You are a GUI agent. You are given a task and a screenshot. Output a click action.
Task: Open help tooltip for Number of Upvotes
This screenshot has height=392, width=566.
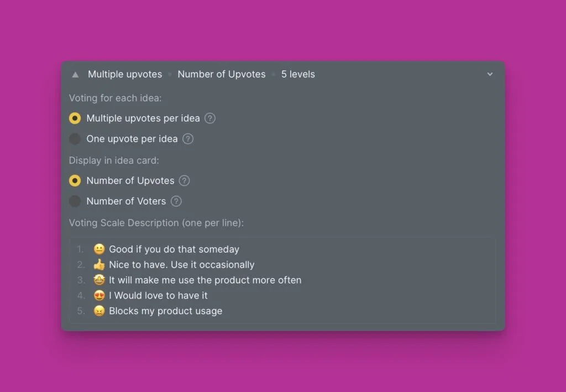point(185,181)
